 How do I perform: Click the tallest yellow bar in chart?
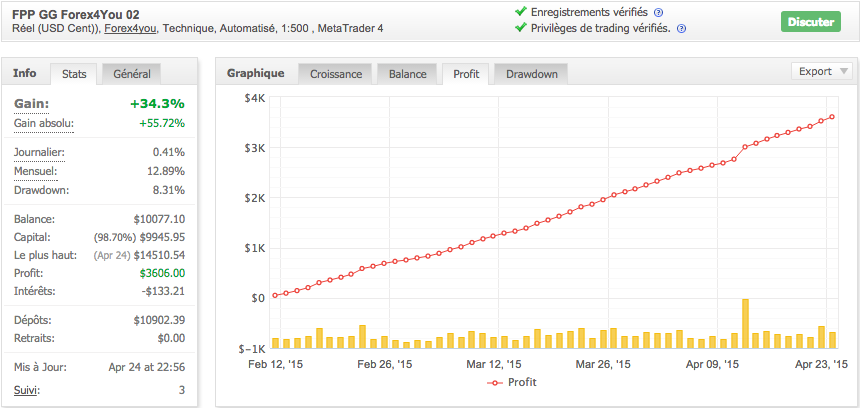(745, 322)
